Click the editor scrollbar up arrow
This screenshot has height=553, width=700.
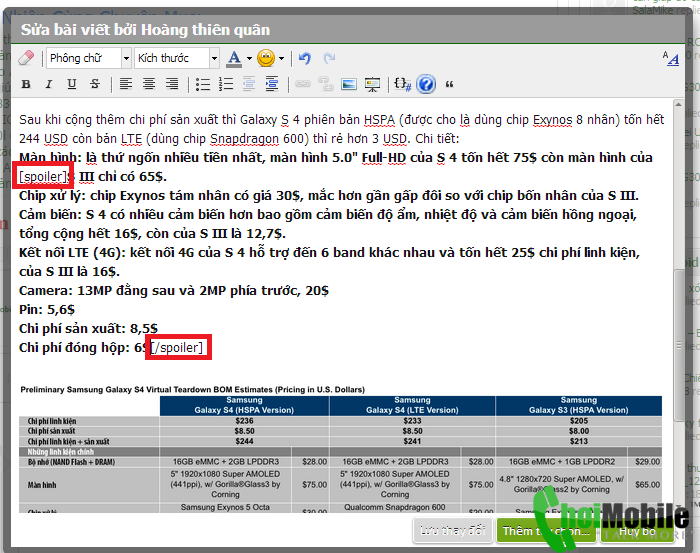(679, 104)
